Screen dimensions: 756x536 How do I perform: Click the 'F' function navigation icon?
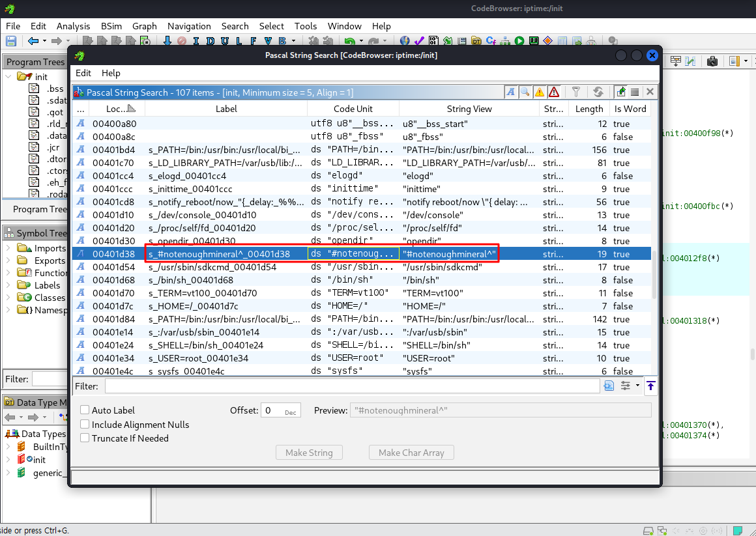254,41
